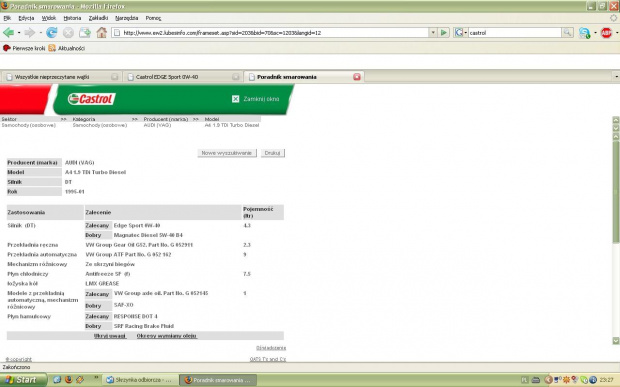Click the Drukuj button
This screenshot has width=620, height=387.
[272, 153]
